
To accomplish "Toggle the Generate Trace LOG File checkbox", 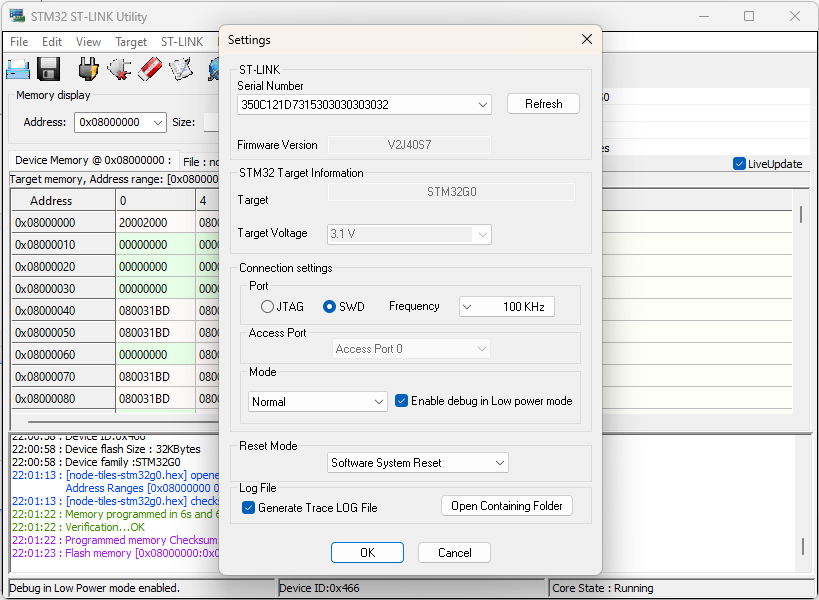I will (x=249, y=508).
